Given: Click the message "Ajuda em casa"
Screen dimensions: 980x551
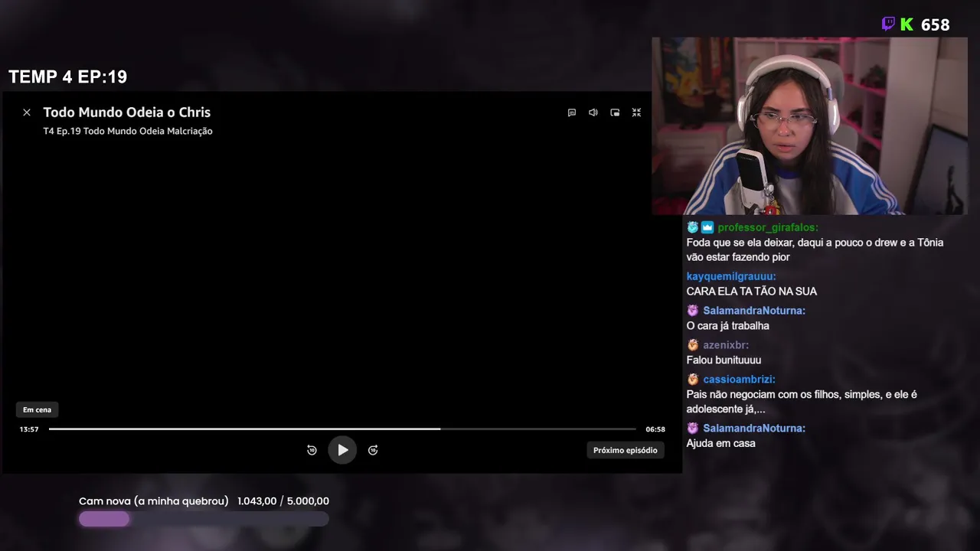Looking at the screenshot, I should tap(721, 444).
